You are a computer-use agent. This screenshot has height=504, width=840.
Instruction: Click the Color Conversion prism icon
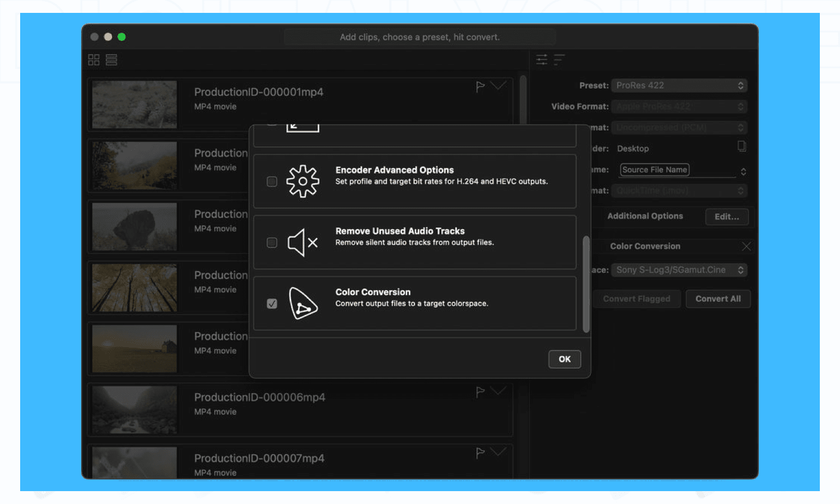click(303, 303)
